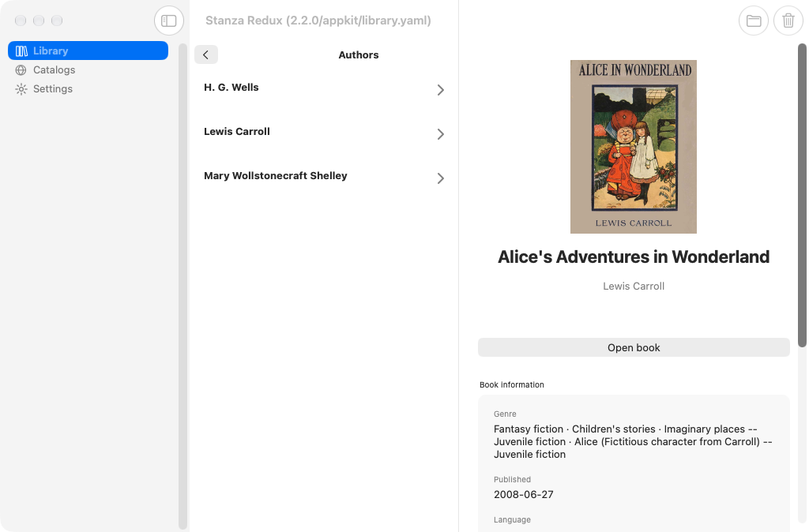
Task: Click the Published field label
Action: tap(512, 479)
